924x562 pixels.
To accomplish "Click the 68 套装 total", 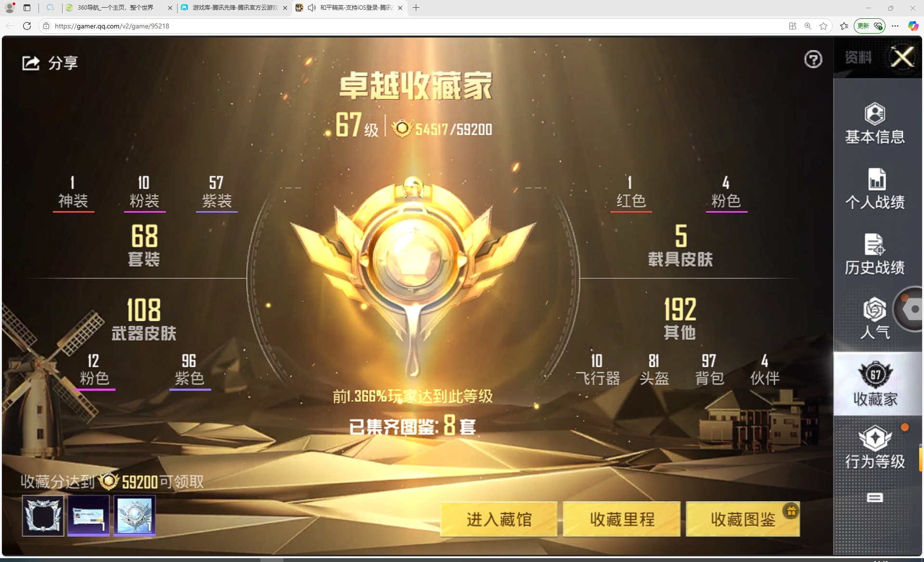I will point(144,245).
